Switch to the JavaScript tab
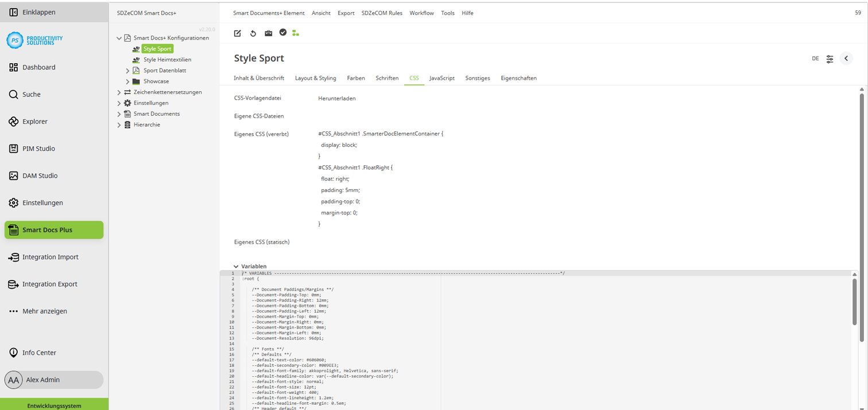The width and height of the screenshot is (868, 410). (x=442, y=78)
